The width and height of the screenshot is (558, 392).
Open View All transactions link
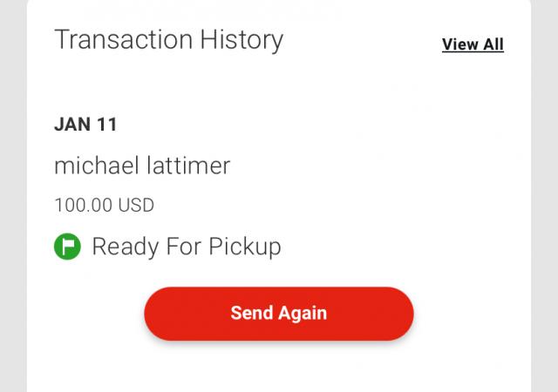(x=473, y=44)
